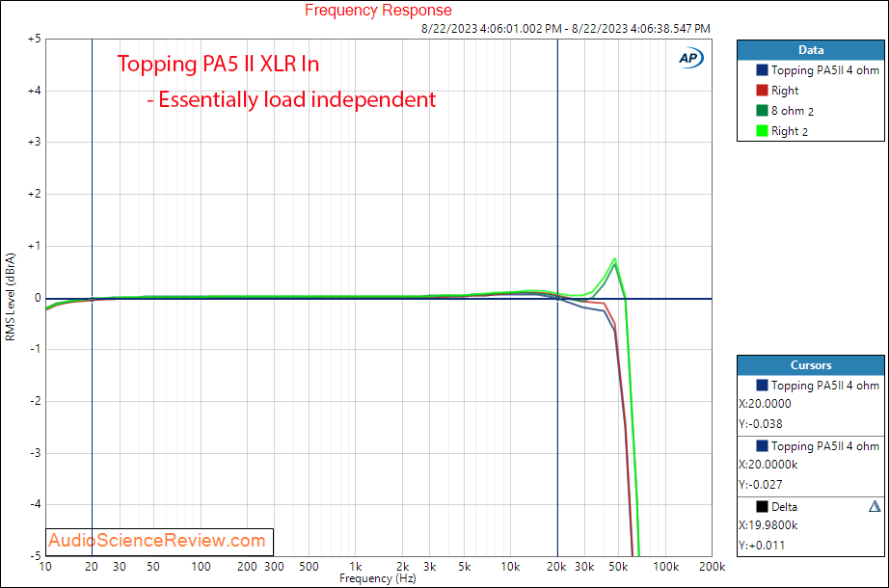
Task: Click the '100' frequency axis tick label
Action: point(201,567)
